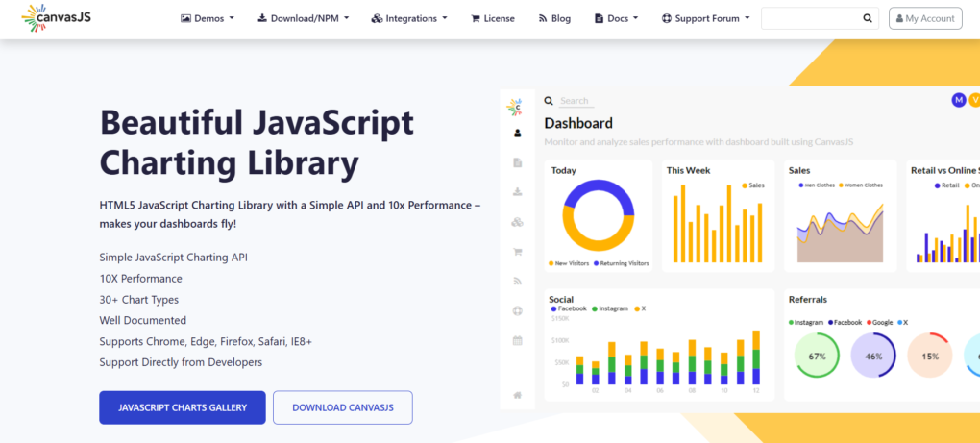The height and width of the screenshot is (443, 980).
Task: Open the Demos dropdown menu
Action: pyautogui.click(x=208, y=19)
